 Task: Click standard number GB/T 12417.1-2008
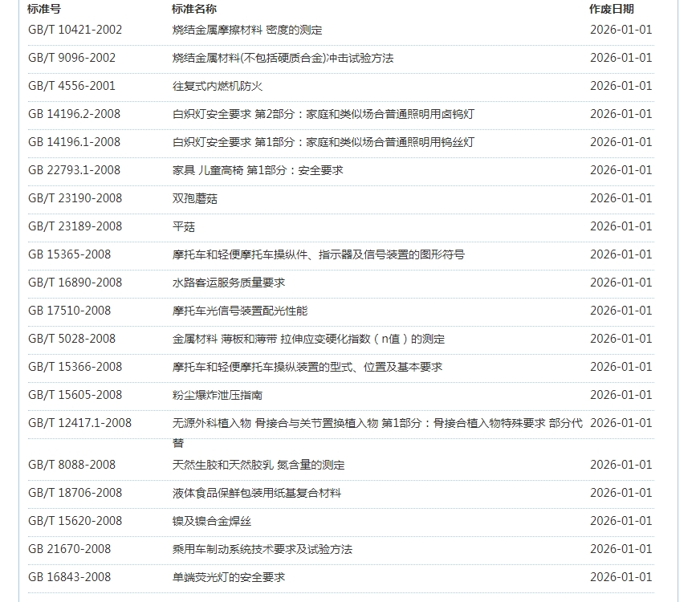(79, 423)
